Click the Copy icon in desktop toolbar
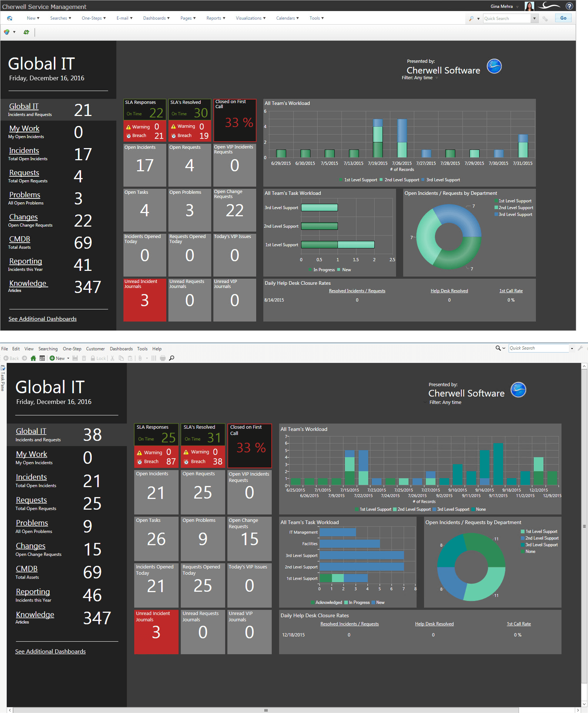The height and width of the screenshot is (713, 588). tap(121, 358)
